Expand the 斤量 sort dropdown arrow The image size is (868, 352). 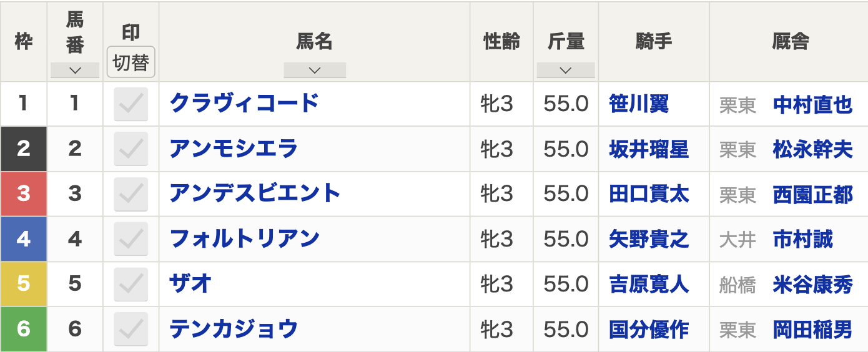tap(566, 71)
